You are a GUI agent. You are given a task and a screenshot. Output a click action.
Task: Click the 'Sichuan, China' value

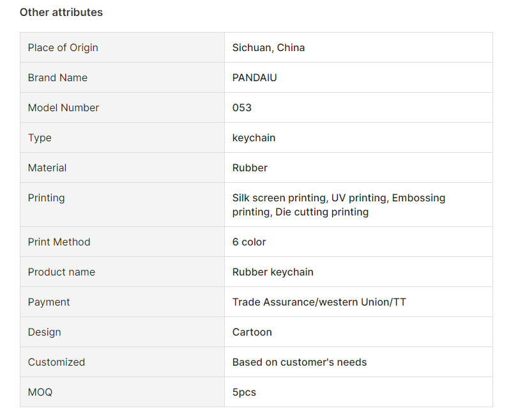pyautogui.click(x=268, y=47)
